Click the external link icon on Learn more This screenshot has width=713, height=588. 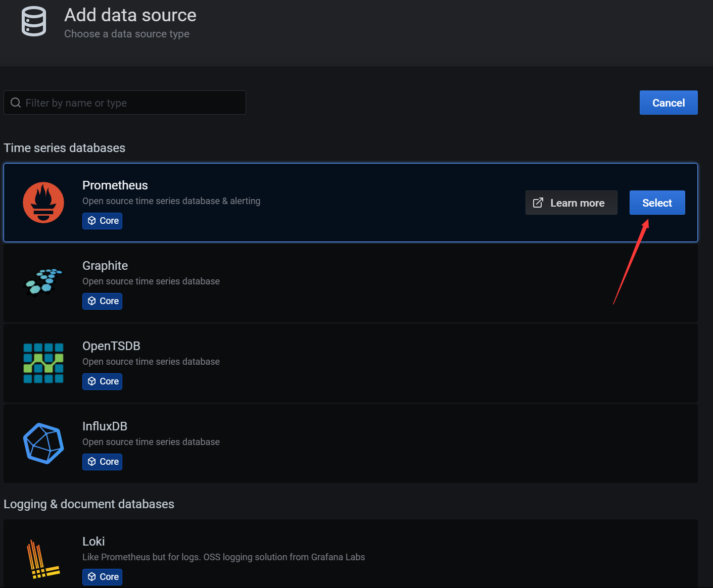coord(538,203)
